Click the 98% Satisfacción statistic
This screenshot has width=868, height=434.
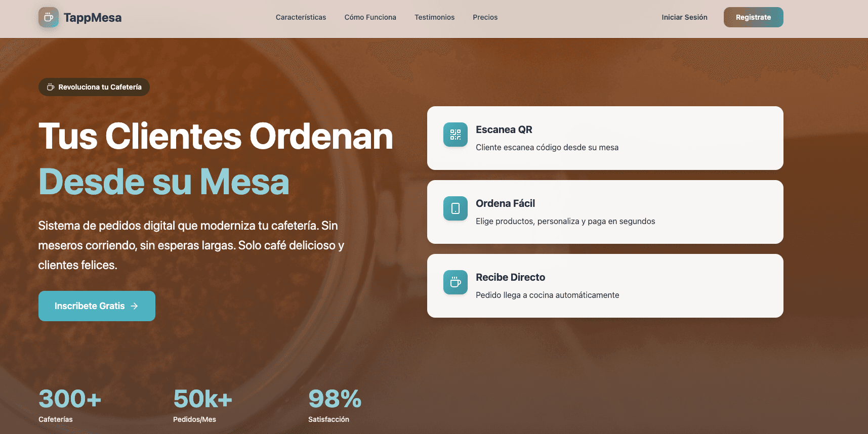(x=335, y=404)
